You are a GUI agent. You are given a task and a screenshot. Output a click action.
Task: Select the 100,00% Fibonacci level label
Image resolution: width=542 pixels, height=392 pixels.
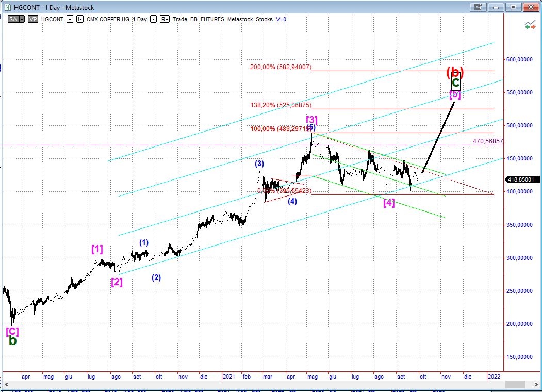pyautogui.click(x=281, y=129)
